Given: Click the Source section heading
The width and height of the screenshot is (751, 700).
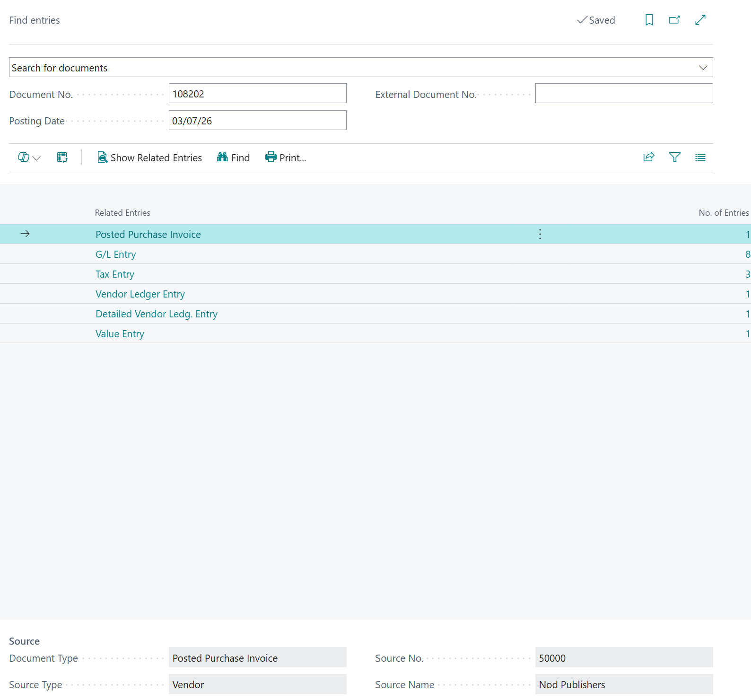Looking at the screenshot, I should pyautogui.click(x=25, y=641).
